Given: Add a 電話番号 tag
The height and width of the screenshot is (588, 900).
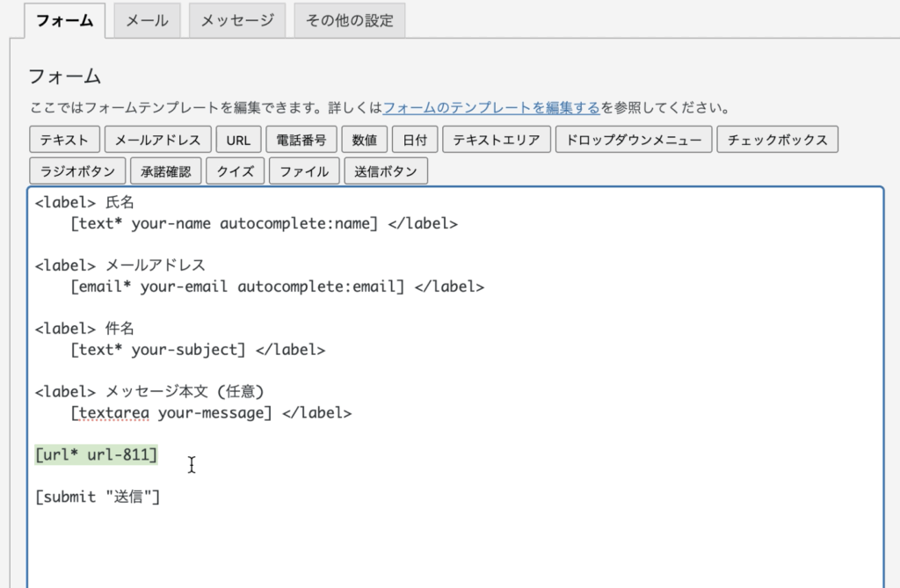Looking at the screenshot, I should [x=301, y=140].
